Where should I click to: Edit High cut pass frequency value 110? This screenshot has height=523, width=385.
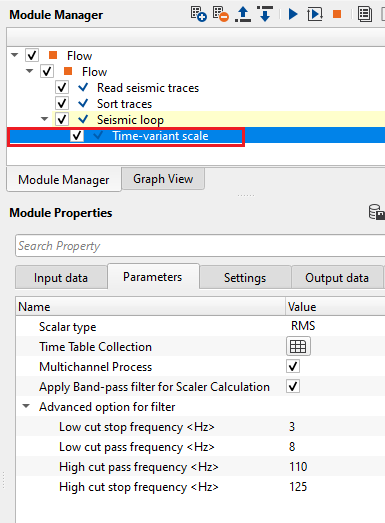335,467
